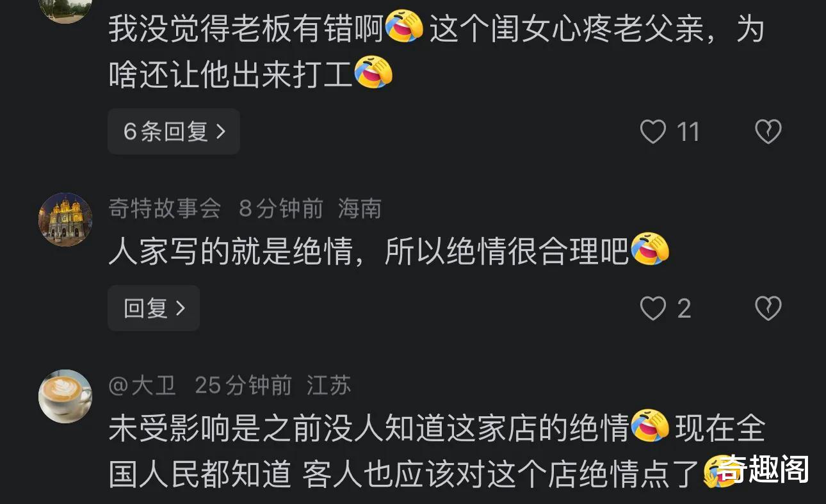Click the 奇趣阁 watermark
This screenshot has height=504, width=826.
point(762,471)
